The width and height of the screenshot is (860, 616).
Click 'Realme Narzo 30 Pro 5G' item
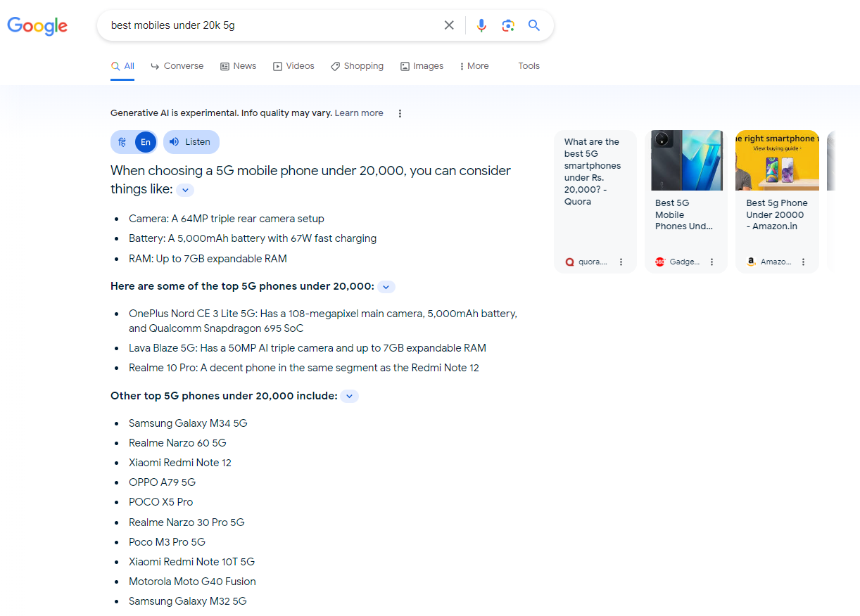186,522
